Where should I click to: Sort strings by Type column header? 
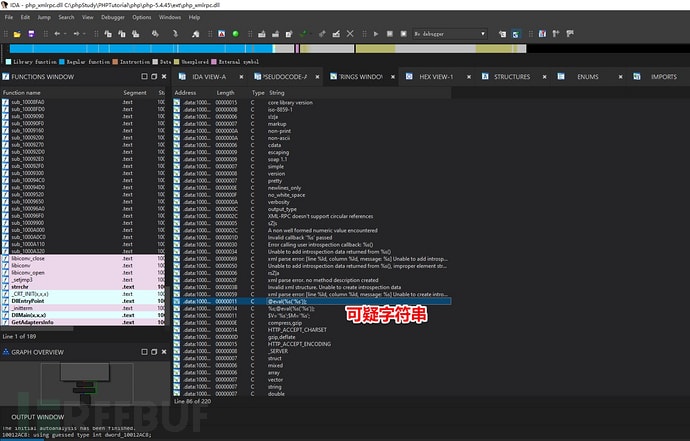point(258,92)
